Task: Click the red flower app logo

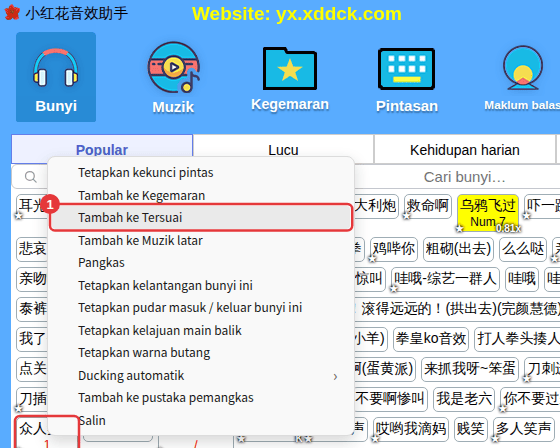Action: click(x=12, y=13)
